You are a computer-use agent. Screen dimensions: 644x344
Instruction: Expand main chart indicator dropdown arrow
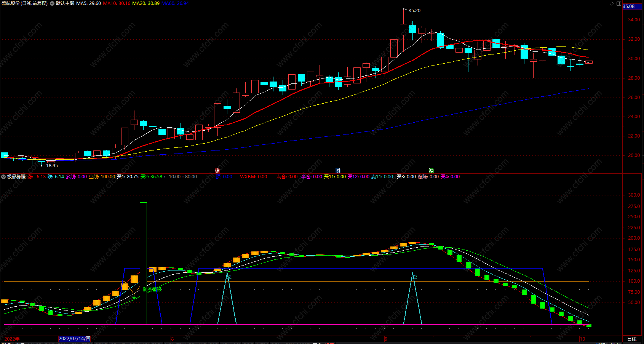[x=52, y=3]
